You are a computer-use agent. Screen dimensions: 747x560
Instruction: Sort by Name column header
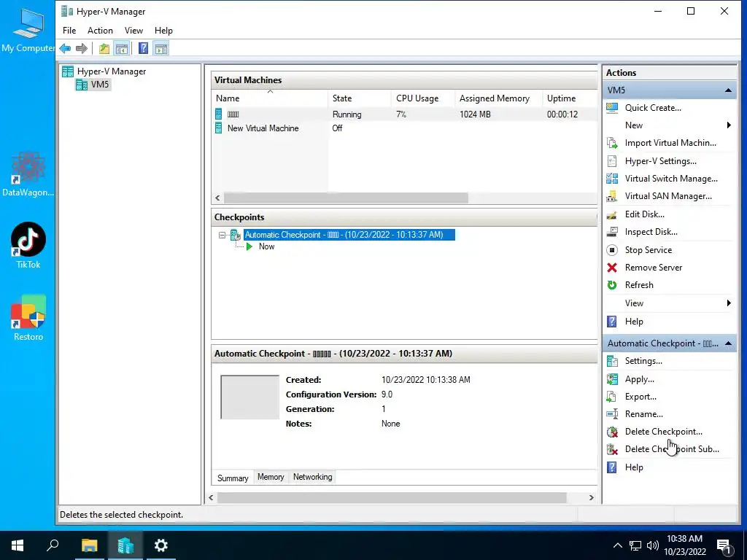coord(270,98)
